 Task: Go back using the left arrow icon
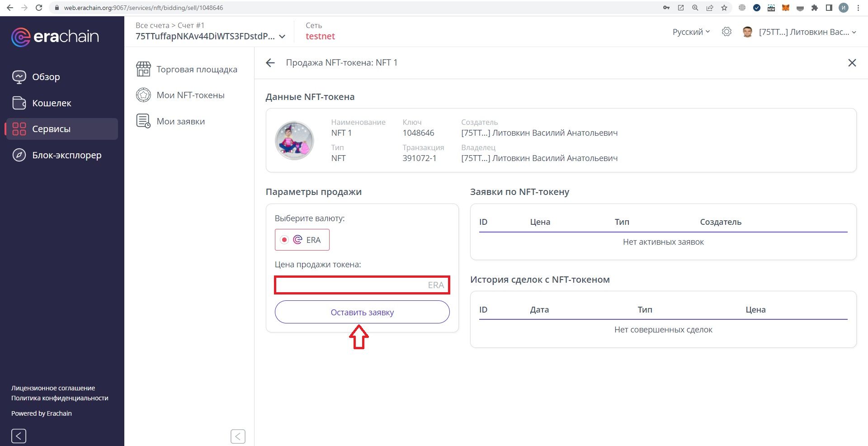click(x=270, y=63)
